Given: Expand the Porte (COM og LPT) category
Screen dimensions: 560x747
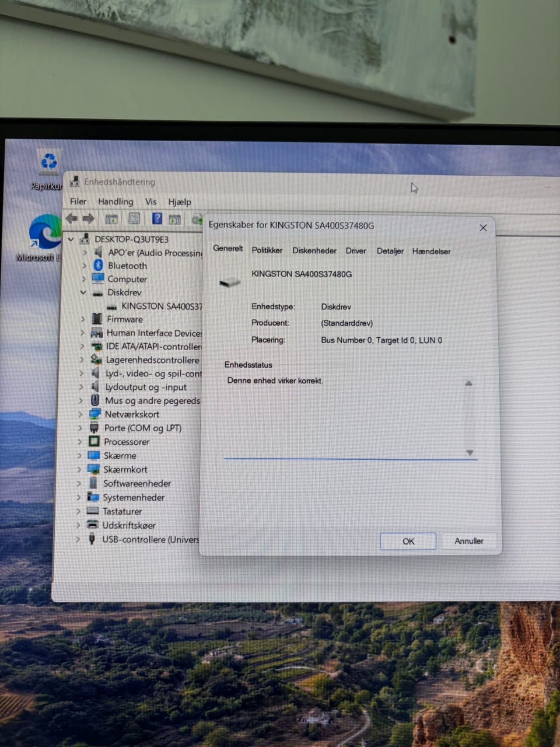Looking at the screenshot, I should pyautogui.click(x=80, y=428).
